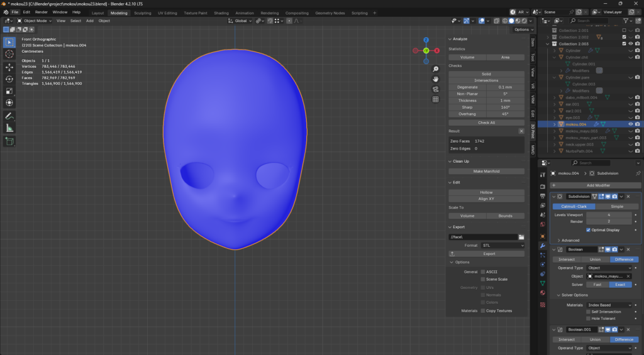The width and height of the screenshot is (644, 355).
Task: Open the export Format STL dropdown
Action: pos(502,246)
